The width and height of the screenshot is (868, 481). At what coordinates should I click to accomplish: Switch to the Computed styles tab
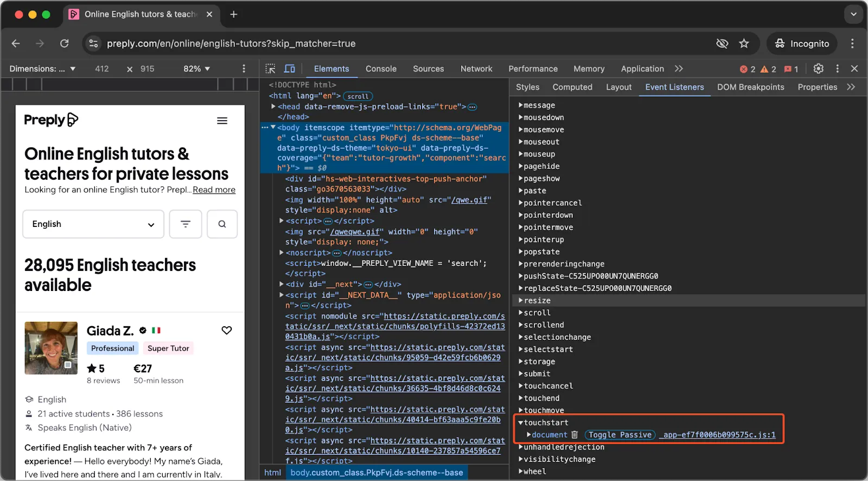pyautogui.click(x=572, y=87)
